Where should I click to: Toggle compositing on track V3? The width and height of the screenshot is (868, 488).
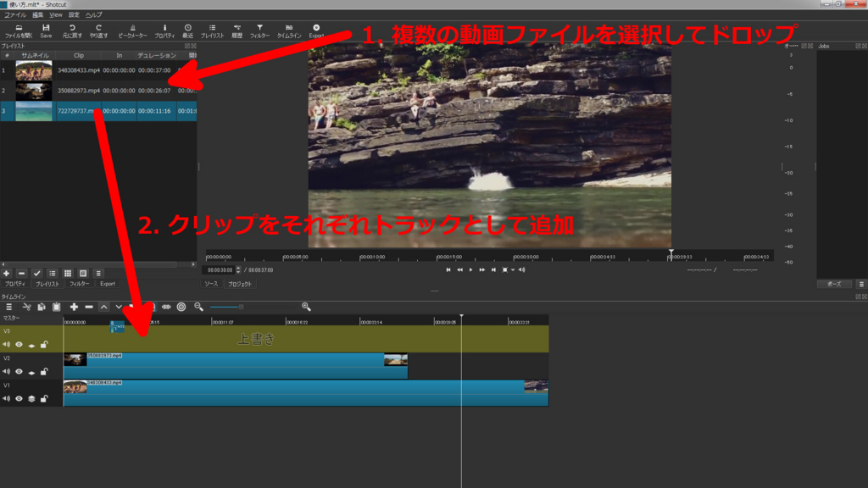pos(31,345)
